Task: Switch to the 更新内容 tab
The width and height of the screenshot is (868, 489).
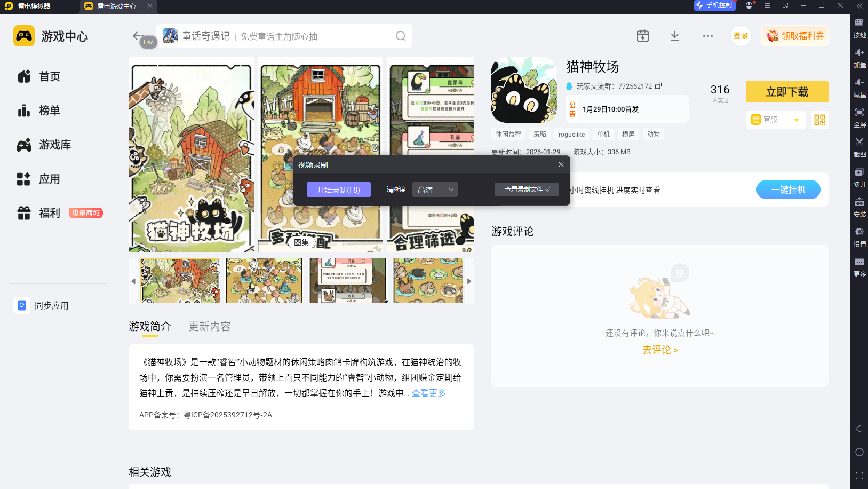Action: click(x=209, y=326)
